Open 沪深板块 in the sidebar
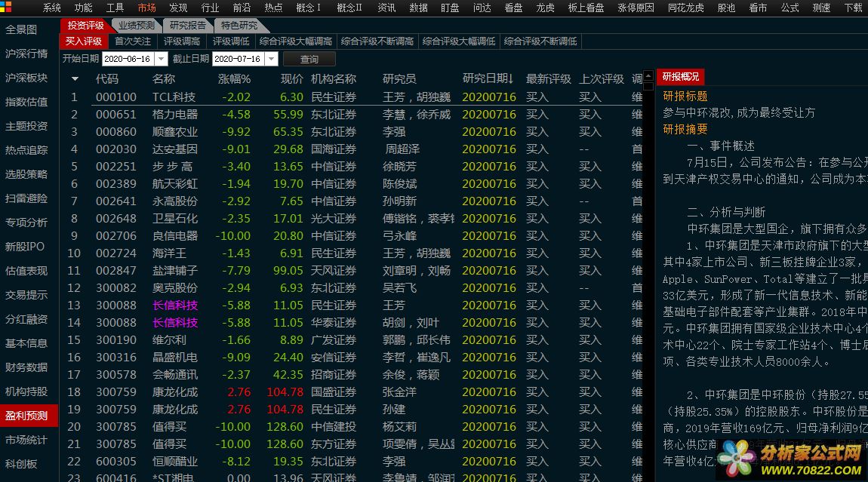 click(26, 78)
